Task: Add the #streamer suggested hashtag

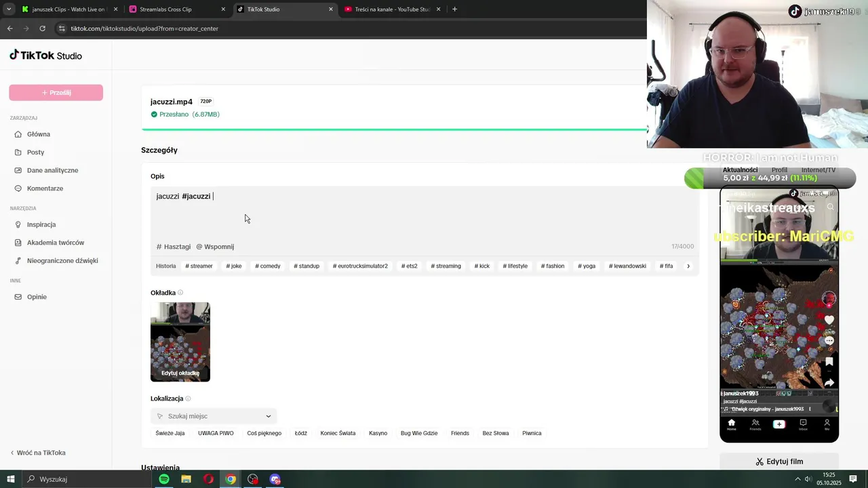Action: pos(199,266)
